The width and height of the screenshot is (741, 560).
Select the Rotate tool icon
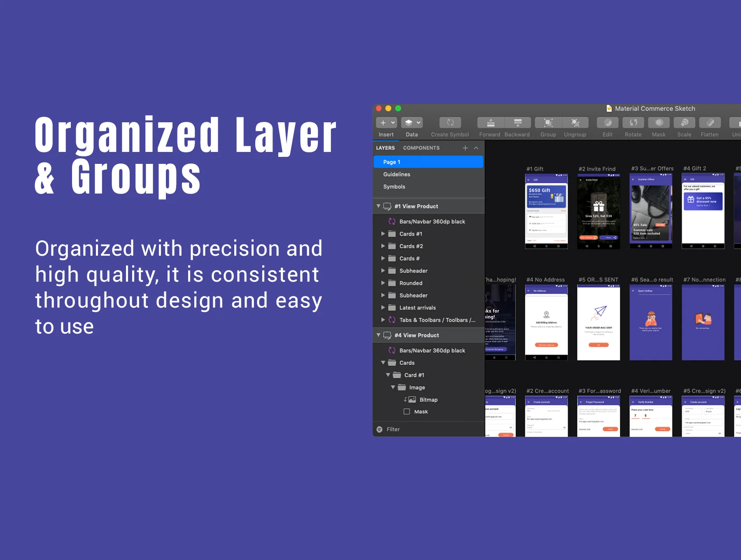click(633, 123)
